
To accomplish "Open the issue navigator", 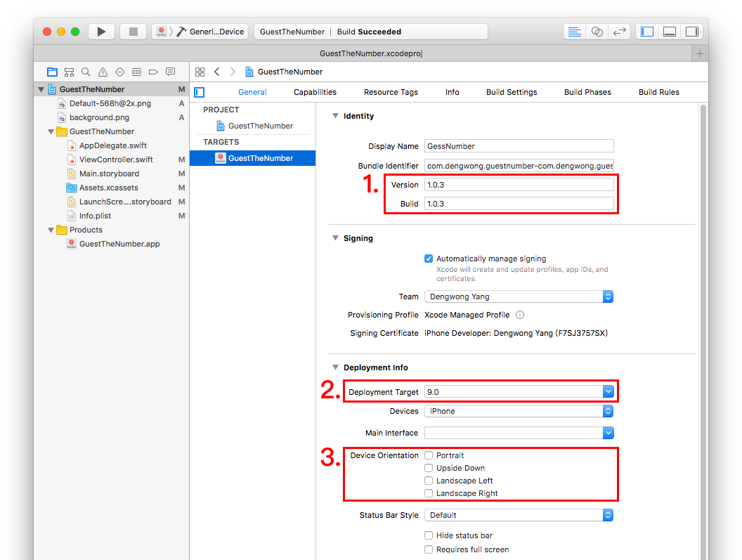I will [103, 72].
